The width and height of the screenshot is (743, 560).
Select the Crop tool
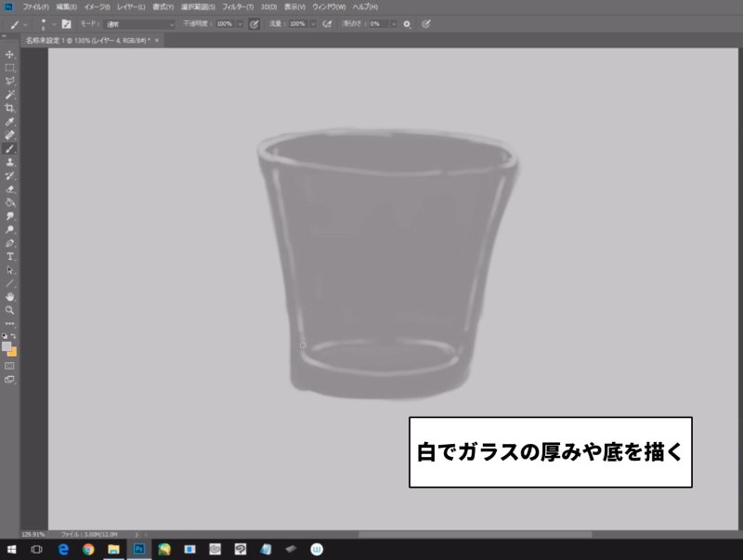pos(10,107)
